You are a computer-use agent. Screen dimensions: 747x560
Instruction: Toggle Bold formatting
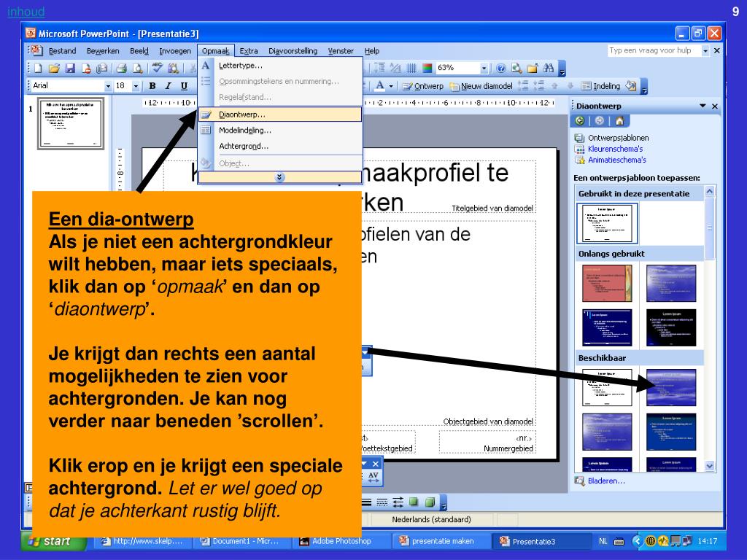point(152,86)
